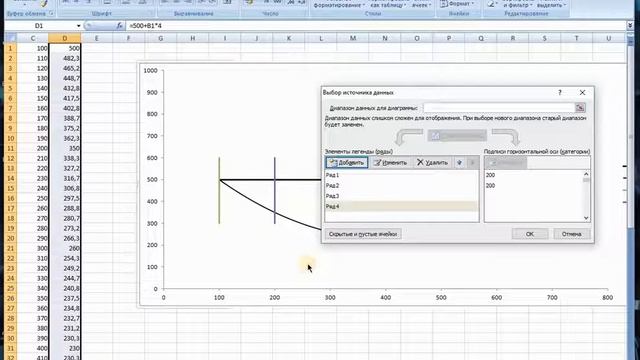Viewport: 640px width, 360px height.
Task: Click the Add series icon button (Добавить)
Action: (347, 162)
